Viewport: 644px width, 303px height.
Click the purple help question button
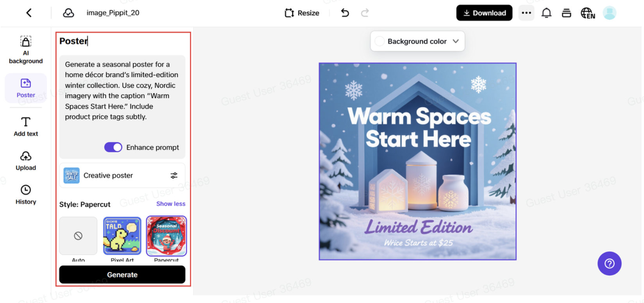[x=609, y=264]
